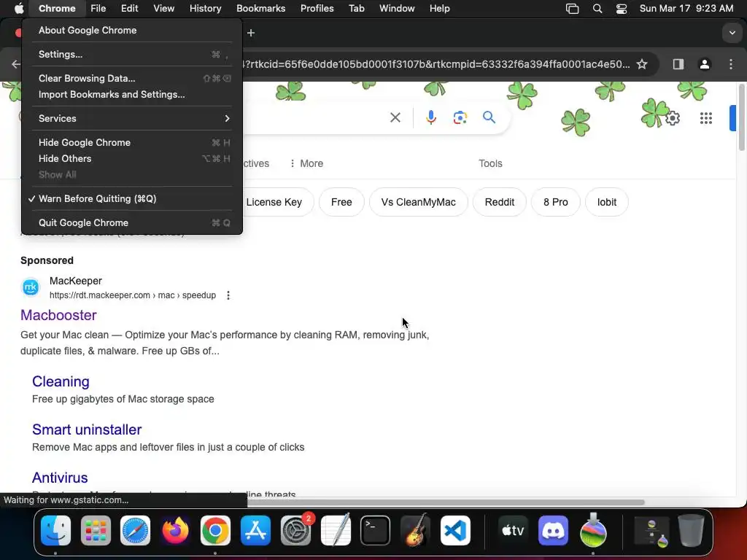Select Hide Others menu entry

132,158
